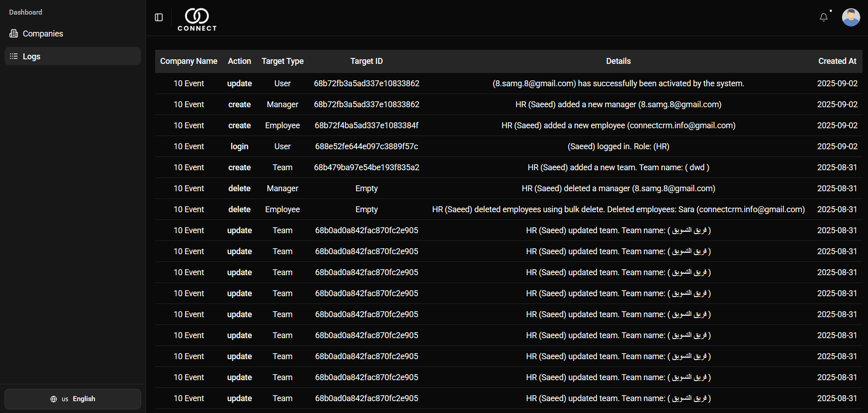Screen dimensions: 868x413
Task: Click the Target Type column header
Action: (282, 61)
